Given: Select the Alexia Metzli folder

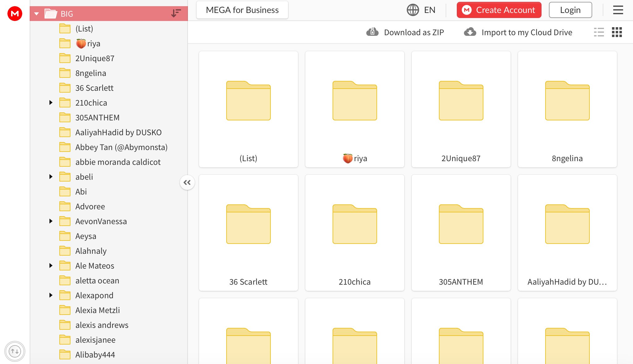Looking at the screenshot, I should (x=109, y=310).
